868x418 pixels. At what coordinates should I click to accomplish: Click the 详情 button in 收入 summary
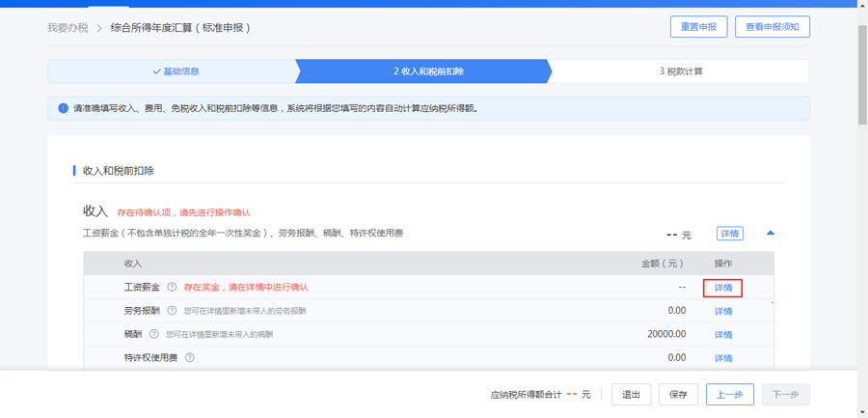pyautogui.click(x=730, y=234)
